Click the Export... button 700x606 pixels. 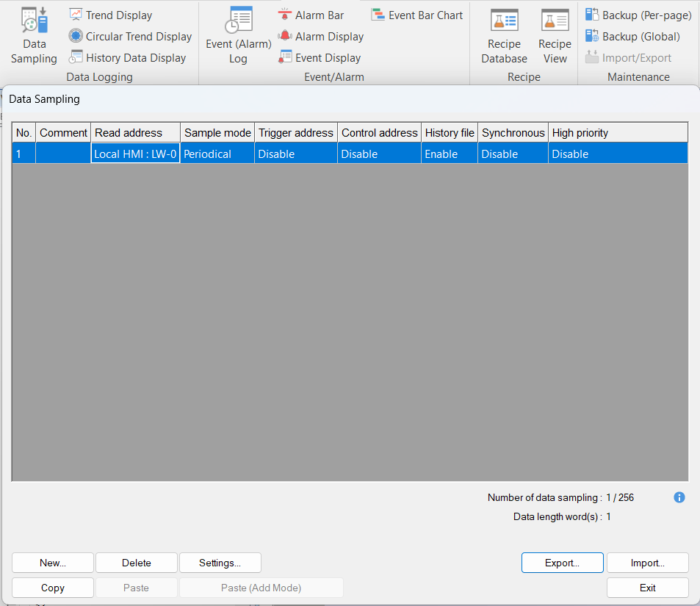[x=562, y=563]
